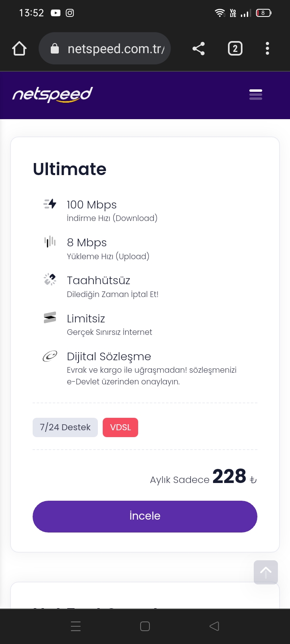Tap the Ultimate plan heading
290x644 pixels.
(x=70, y=169)
